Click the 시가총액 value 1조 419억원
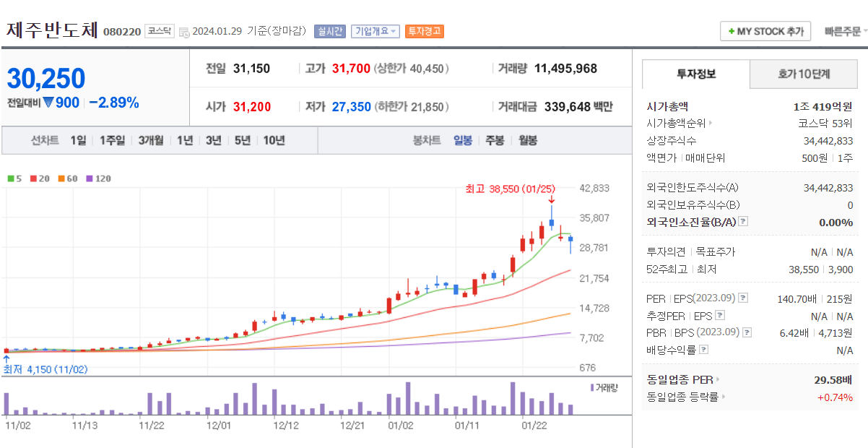This screenshot has height=448, width=868. [x=823, y=106]
